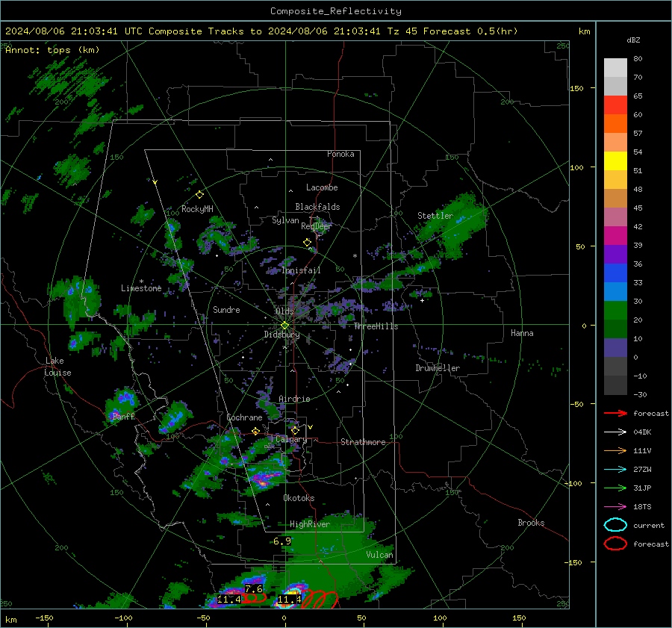Click the Hanna town label
This screenshot has height=628, width=672.
pyautogui.click(x=522, y=333)
